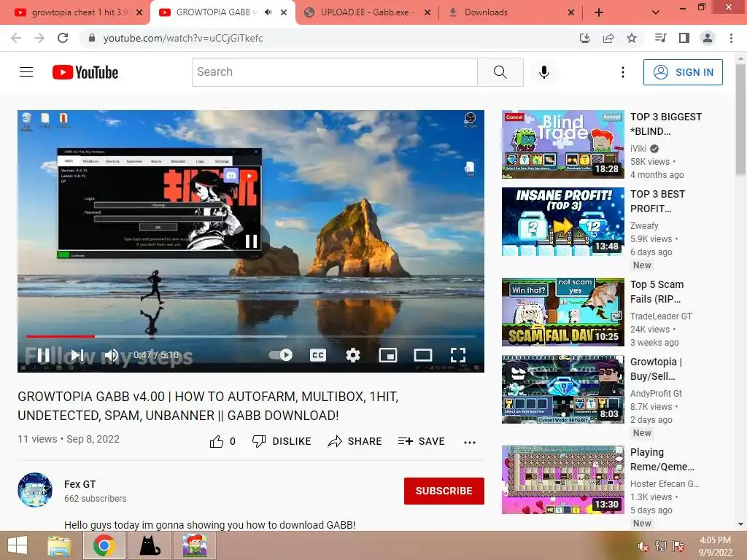Open the Fex GT channel name link

(80, 484)
